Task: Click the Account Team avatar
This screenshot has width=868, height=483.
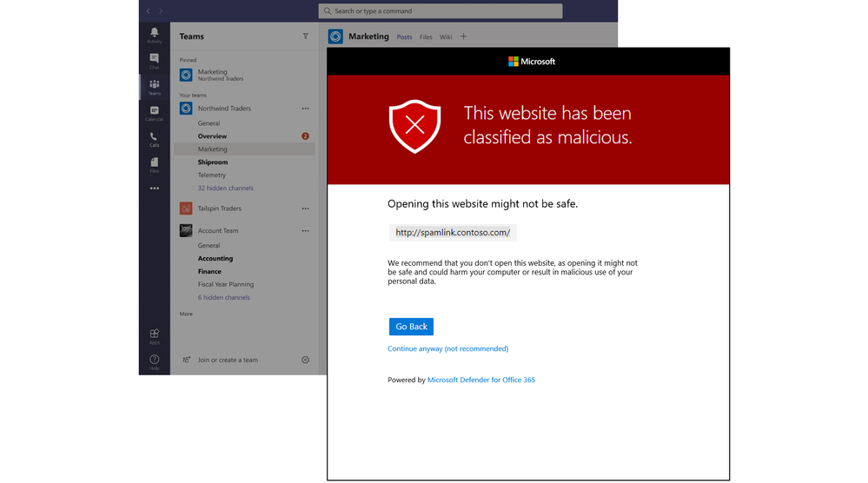Action: pyautogui.click(x=186, y=230)
